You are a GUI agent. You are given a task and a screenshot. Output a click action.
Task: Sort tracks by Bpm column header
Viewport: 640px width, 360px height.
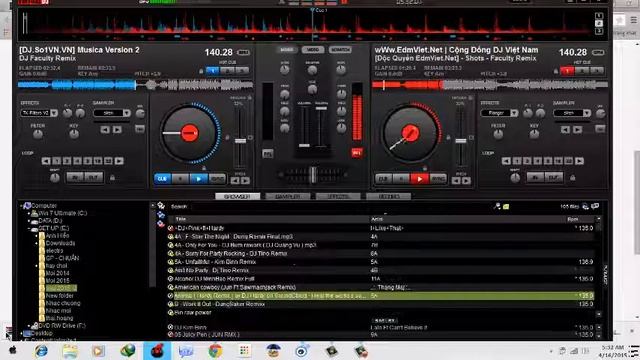(573, 219)
